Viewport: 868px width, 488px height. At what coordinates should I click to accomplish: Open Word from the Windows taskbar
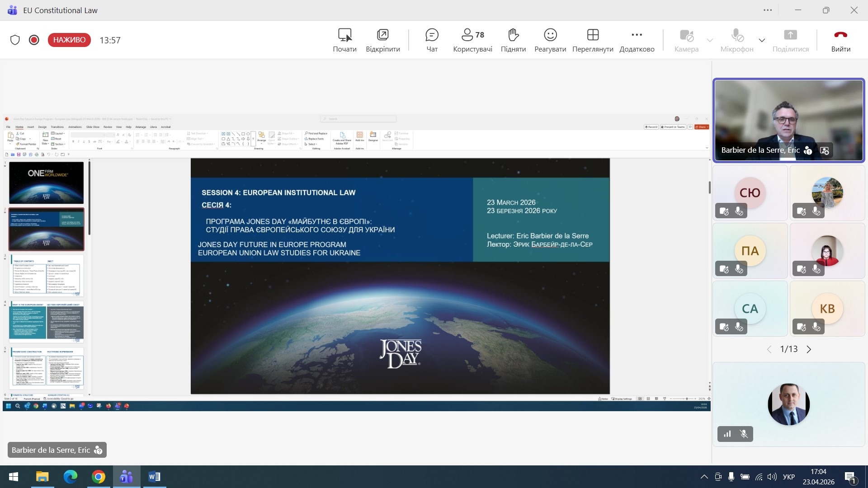[x=154, y=477]
